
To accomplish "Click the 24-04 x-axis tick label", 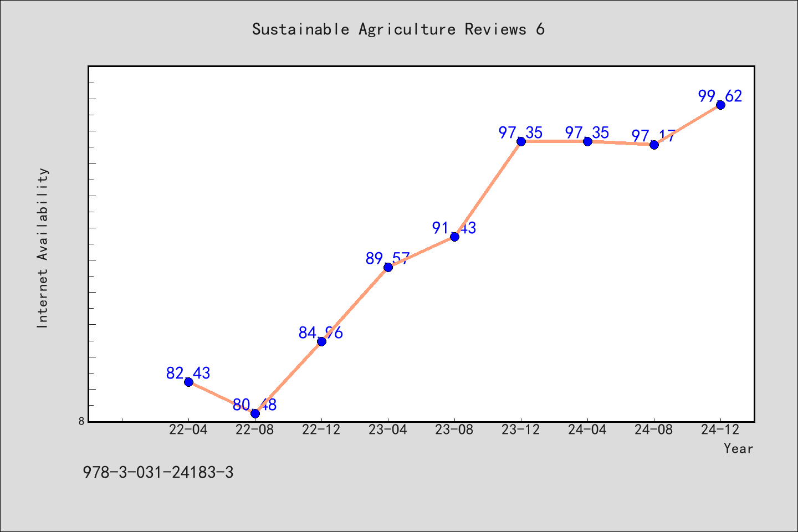I will pos(587,430).
